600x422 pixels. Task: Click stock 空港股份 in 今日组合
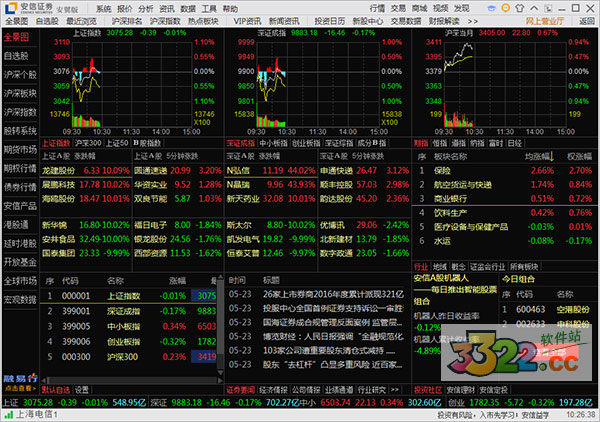[x=573, y=309]
